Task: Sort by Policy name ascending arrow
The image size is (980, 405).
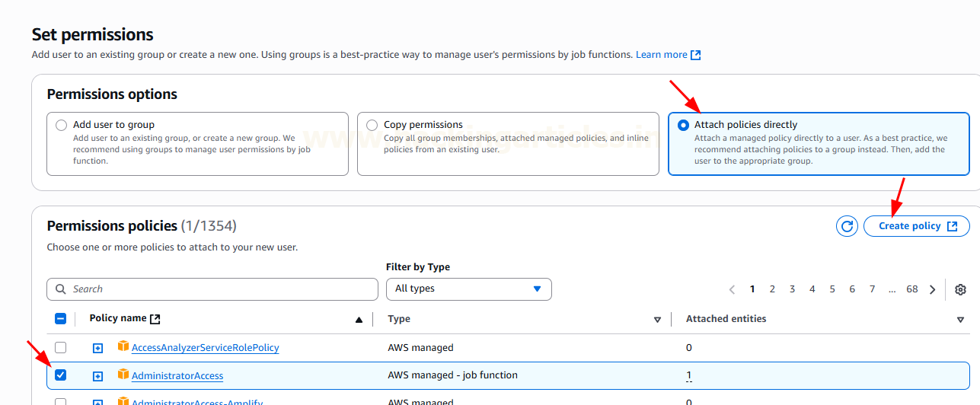Action: (359, 320)
